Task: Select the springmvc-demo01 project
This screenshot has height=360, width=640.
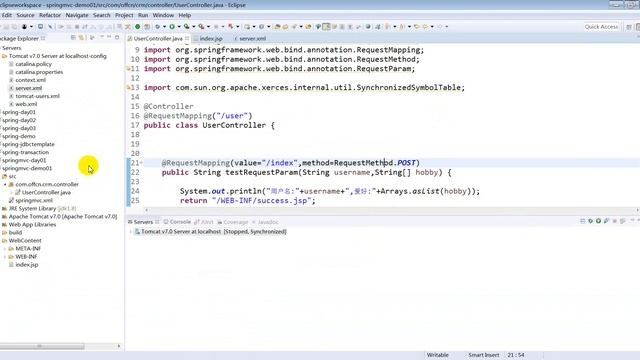Action: coord(27,169)
